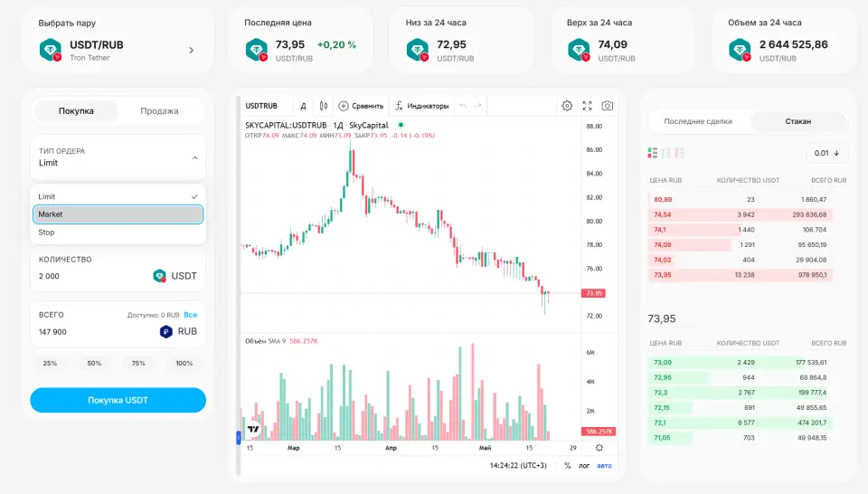Show both bids and asks order book view
The image size is (868, 494).
coord(653,153)
